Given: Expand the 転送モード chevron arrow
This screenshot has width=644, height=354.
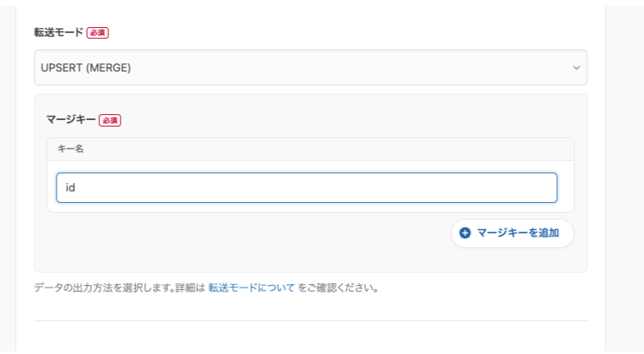Looking at the screenshot, I should [576, 67].
